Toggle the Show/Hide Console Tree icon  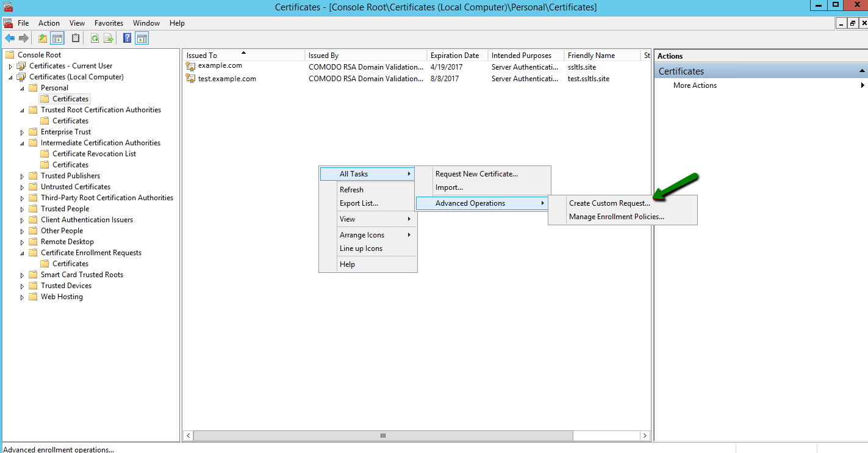click(57, 38)
